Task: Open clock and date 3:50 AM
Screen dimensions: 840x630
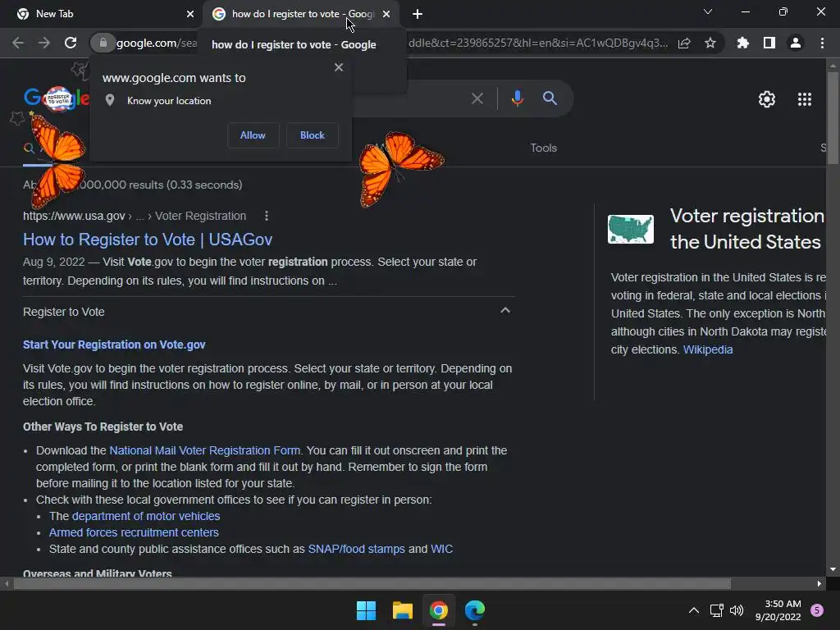Action: click(778, 610)
